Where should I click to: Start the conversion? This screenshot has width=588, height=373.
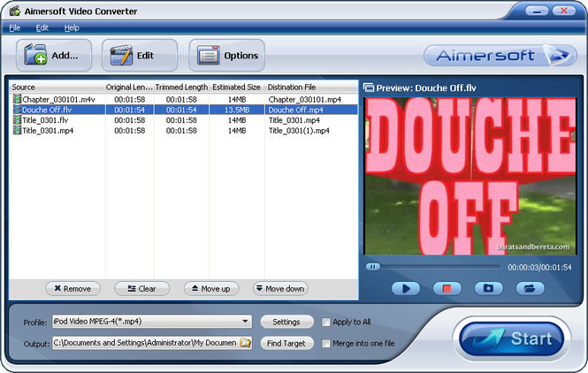511,339
